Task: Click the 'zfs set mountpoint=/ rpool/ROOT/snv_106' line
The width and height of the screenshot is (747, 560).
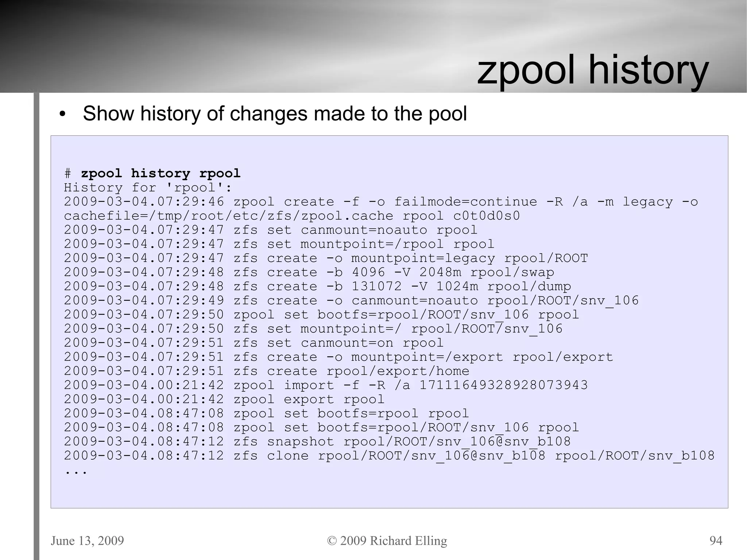Action: (313, 329)
